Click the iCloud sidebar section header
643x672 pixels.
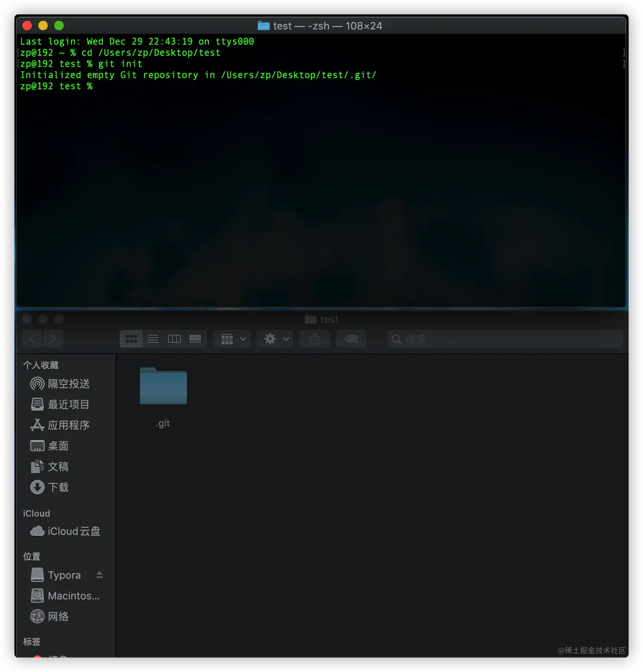click(37, 513)
